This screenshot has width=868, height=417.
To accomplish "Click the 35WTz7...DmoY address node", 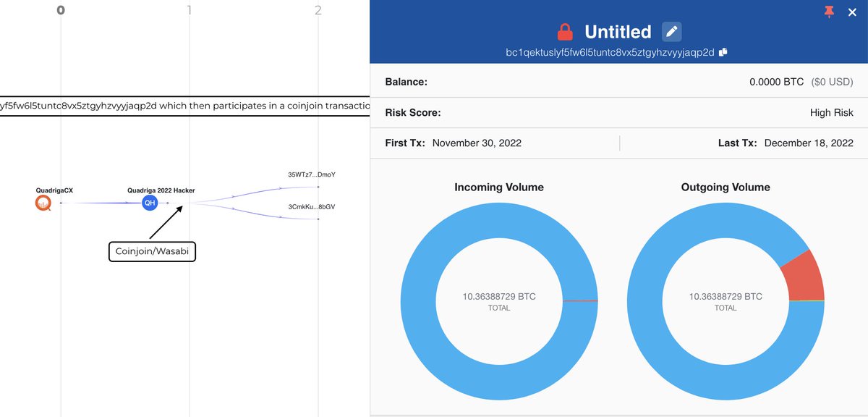I will coord(318,187).
